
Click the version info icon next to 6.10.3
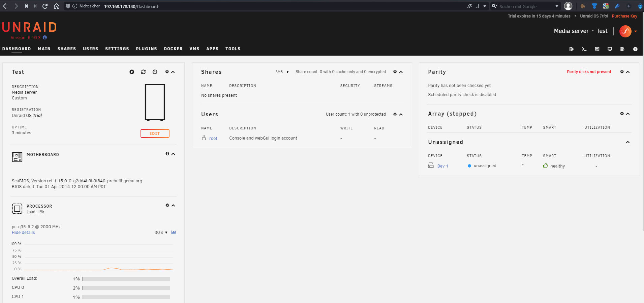point(45,37)
